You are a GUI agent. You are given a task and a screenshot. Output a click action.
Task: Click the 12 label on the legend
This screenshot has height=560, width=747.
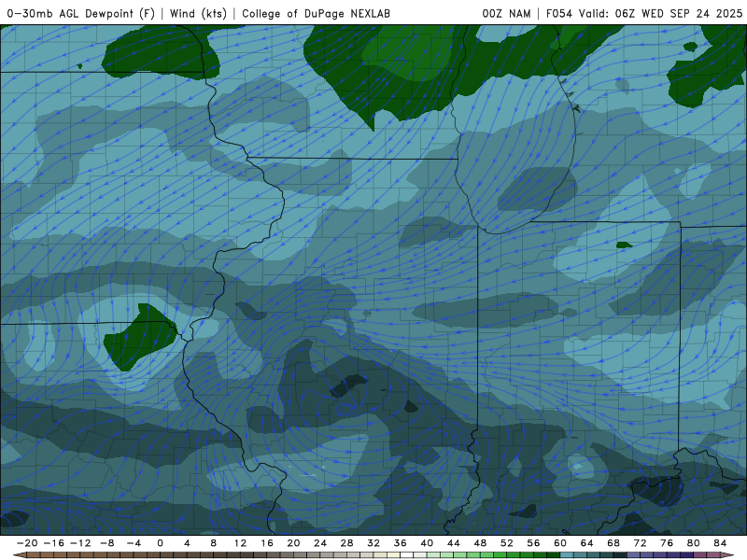tap(240, 543)
